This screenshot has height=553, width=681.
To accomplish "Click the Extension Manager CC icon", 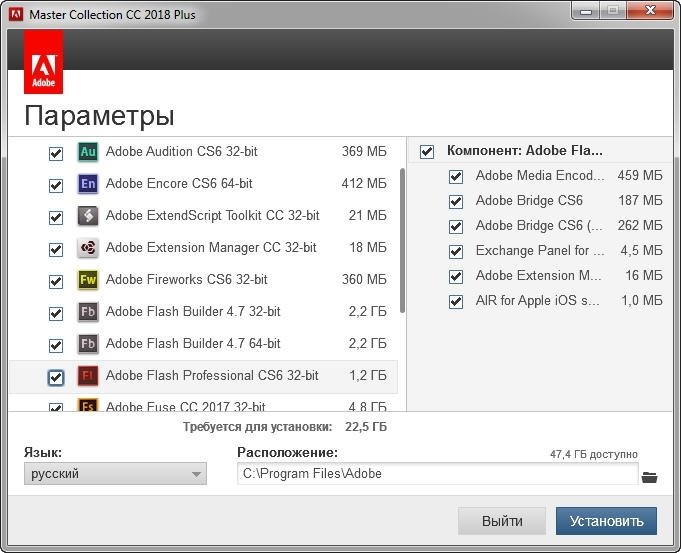I will click(x=88, y=248).
